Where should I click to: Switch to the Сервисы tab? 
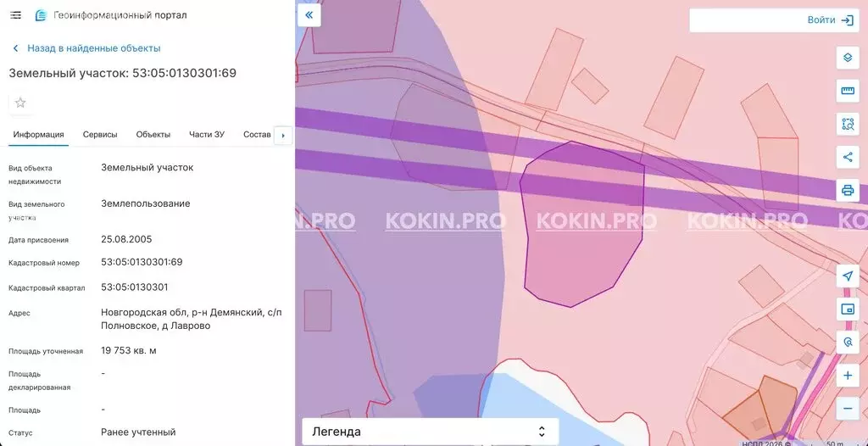click(100, 134)
